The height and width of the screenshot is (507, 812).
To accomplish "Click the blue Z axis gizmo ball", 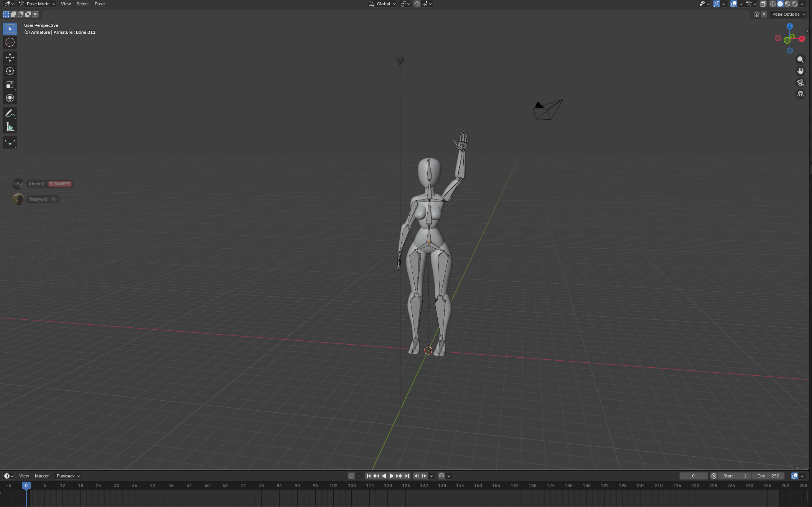I will pyautogui.click(x=789, y=26).
